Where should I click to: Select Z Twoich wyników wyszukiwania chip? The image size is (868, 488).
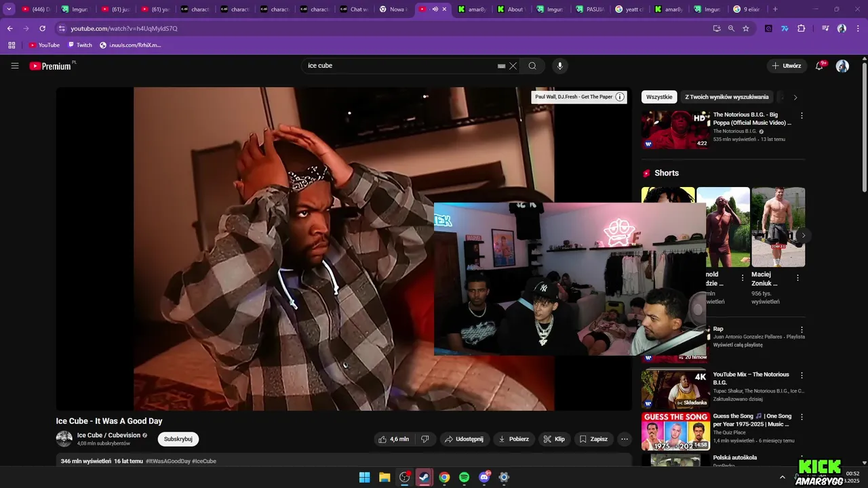pos(727,97)
